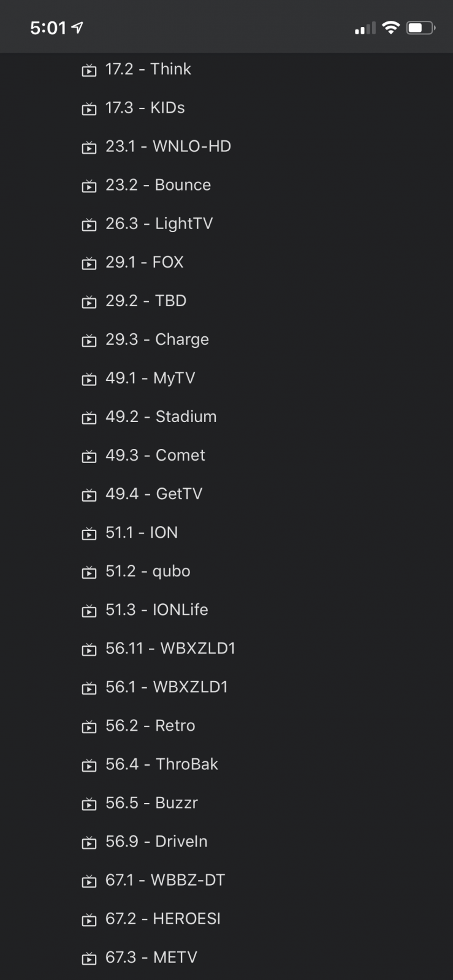Open channel 17.3 - KIDs
This screenshot has height=980, width=453.
pos(145,108)
